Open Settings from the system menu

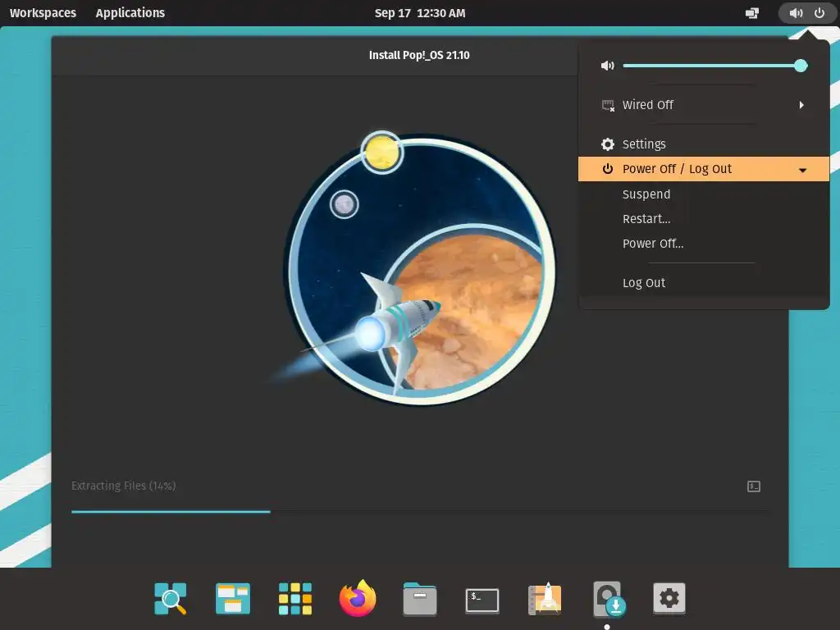coord(704,144)
